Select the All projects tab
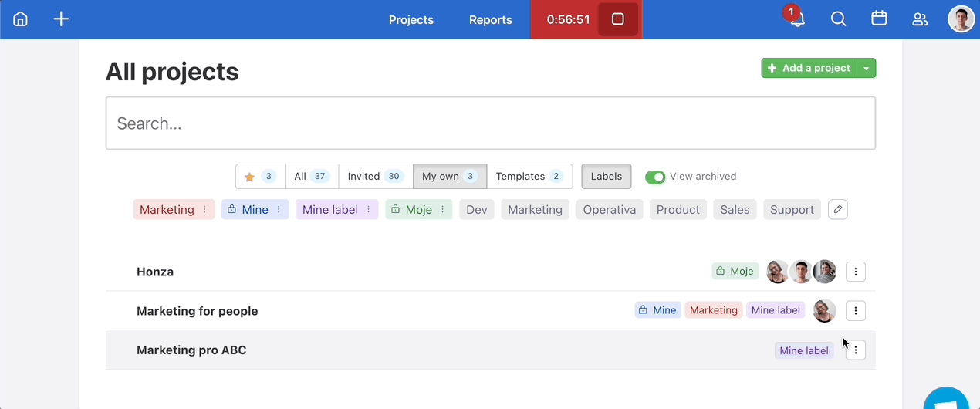The image size is (980, 409). (x=312, y=176)
